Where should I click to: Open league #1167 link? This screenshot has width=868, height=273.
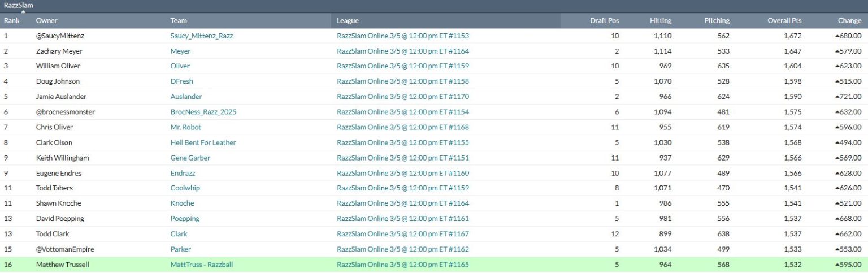pos(403,233)
